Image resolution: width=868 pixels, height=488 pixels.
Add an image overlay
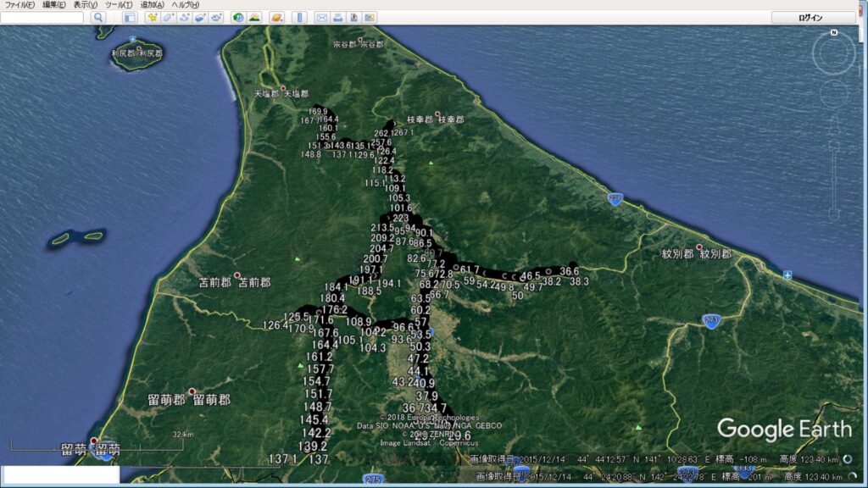coord(200,17)
